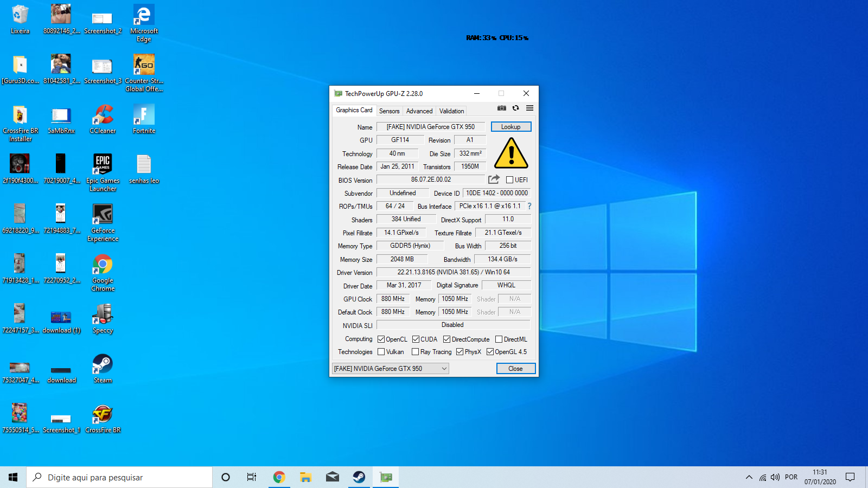Open the GPU-Z hamburger menu
Image resolution: width=868 pixels, height=488 pixels.
click(x=529, y=108)
